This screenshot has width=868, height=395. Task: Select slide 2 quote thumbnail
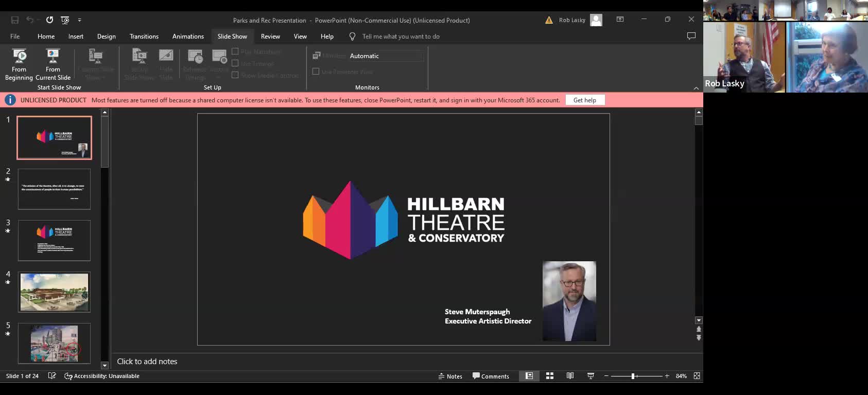54,189
